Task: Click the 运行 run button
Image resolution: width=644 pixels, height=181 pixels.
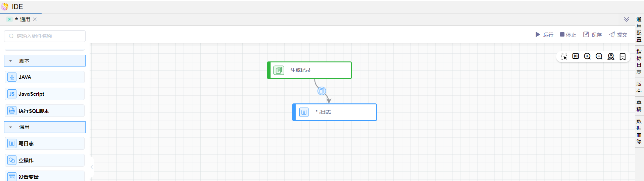Action: 544,35
